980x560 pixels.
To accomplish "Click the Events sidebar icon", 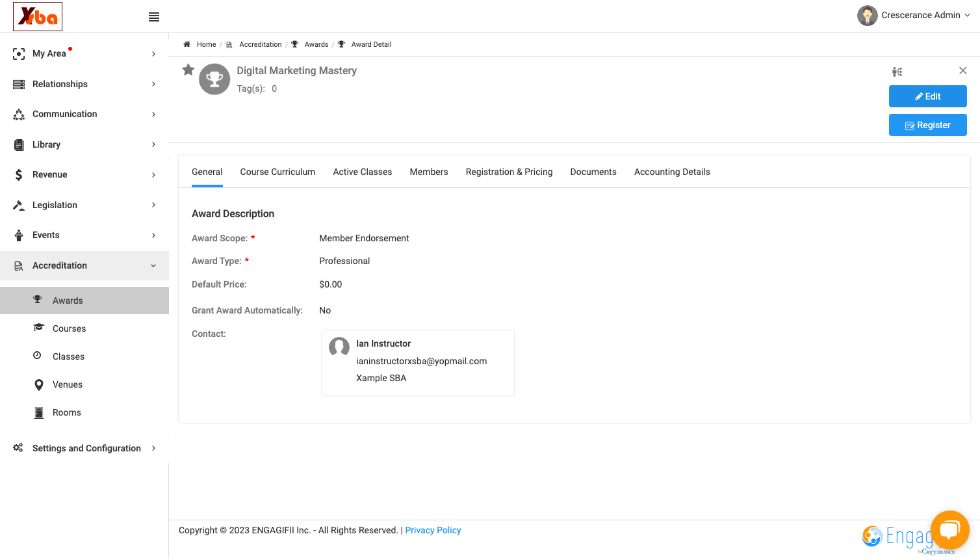I will coord(19,235).
